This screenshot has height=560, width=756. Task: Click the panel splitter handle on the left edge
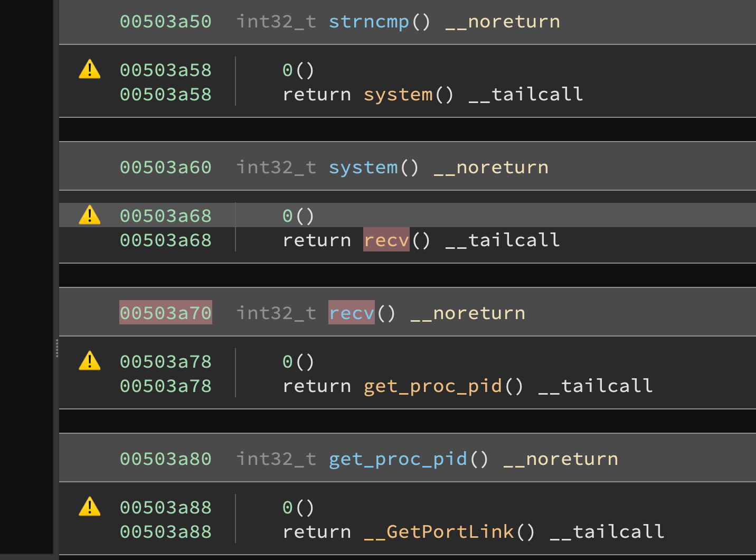pos(57,348)
